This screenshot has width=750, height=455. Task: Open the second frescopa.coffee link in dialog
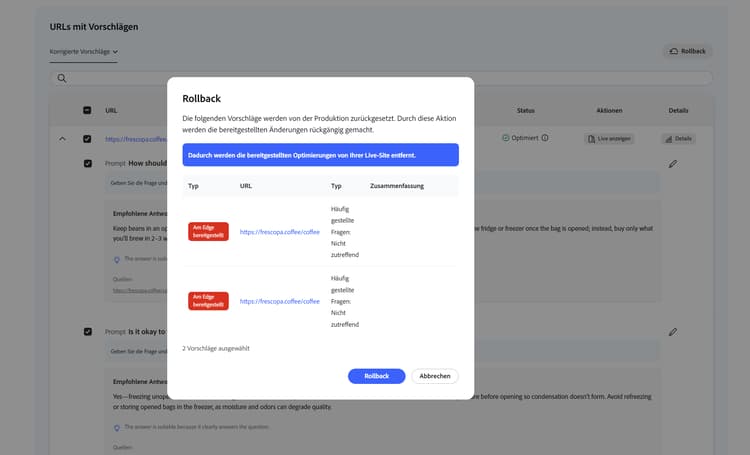(x=279, y=301)
